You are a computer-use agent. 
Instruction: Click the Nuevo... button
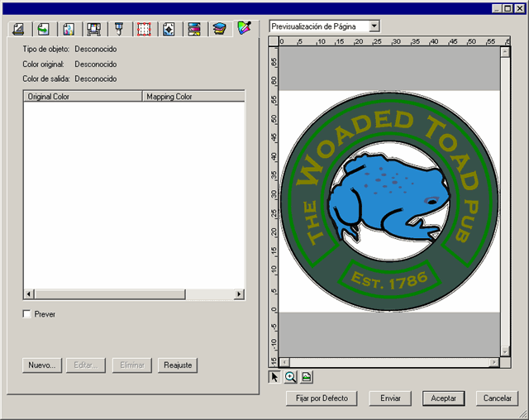click(x=42, y=365)
